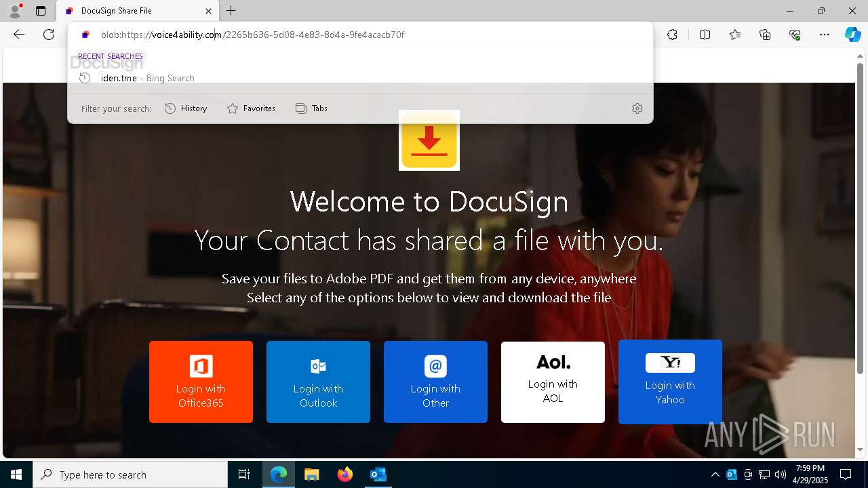Choose Login with Outlook

(318, 382)
